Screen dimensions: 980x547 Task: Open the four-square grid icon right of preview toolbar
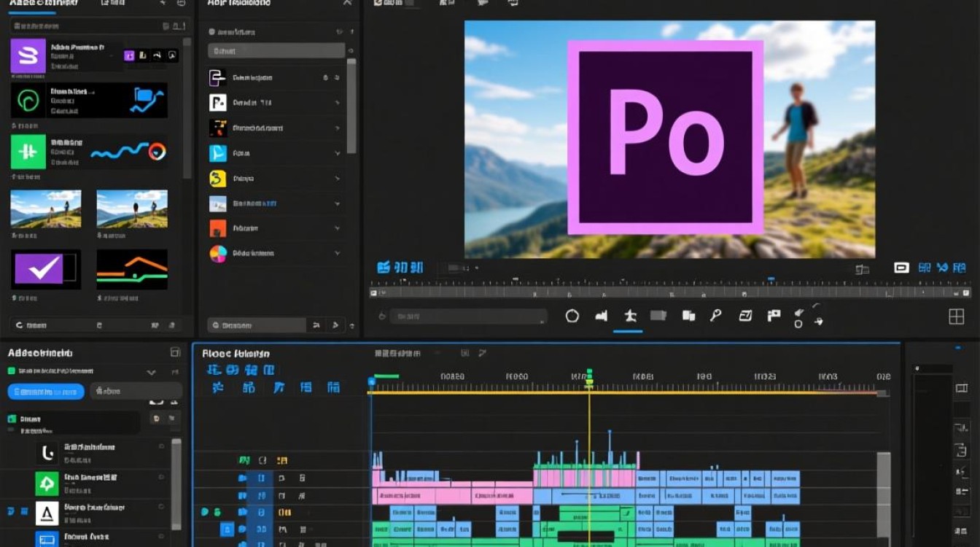956,316
